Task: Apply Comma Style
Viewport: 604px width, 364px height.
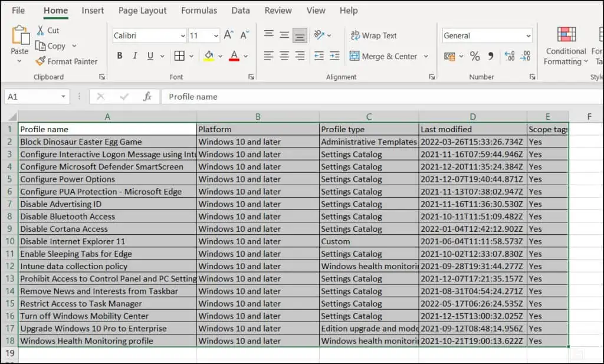Action: coord(491,56)
